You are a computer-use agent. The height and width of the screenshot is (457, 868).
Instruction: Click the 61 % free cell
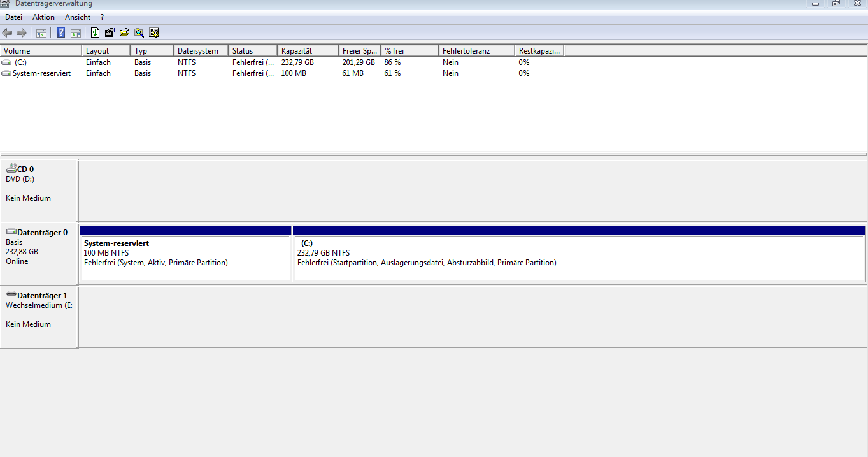pyautogui.click(x=392, y=73)
